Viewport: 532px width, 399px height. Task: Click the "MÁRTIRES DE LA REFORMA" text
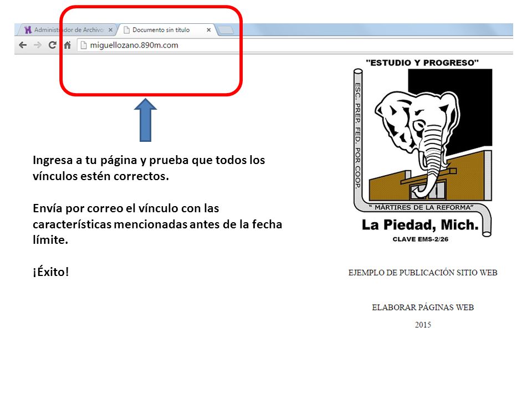pyautogui.click(x=421, y=207)
